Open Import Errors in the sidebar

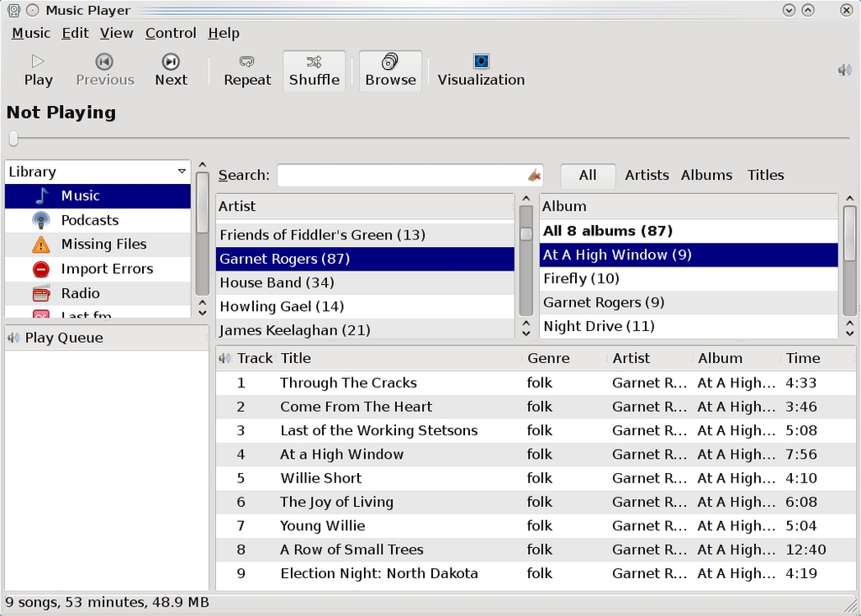[107, 269]
